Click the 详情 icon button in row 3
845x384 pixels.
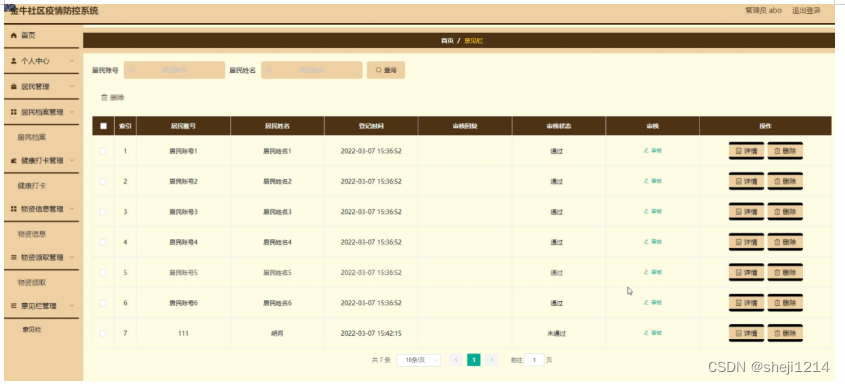click(x=746, y=212)
